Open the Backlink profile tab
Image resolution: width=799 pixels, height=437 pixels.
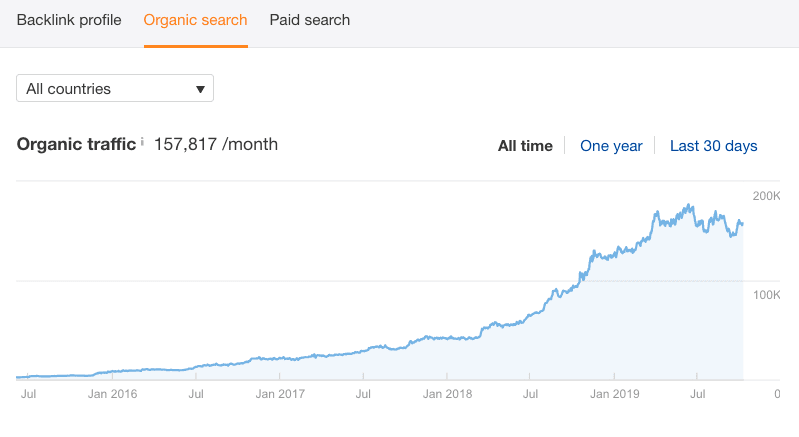(x=68, y=20)
